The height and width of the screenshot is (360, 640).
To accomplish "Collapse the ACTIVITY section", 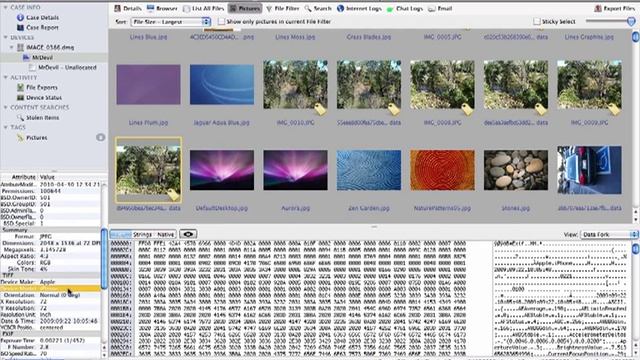I will click(x=5, y=77).
